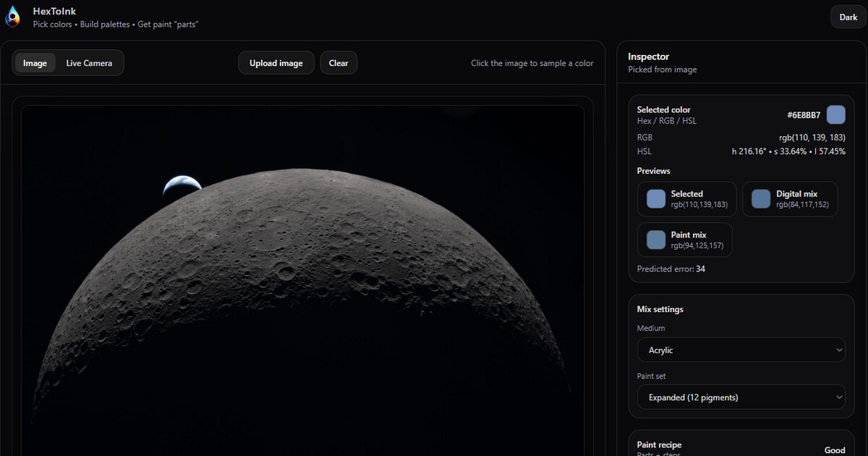Open the Medium dropdown showing Acrylic
Screen dimensions: 868x456
tap(741, 350)
